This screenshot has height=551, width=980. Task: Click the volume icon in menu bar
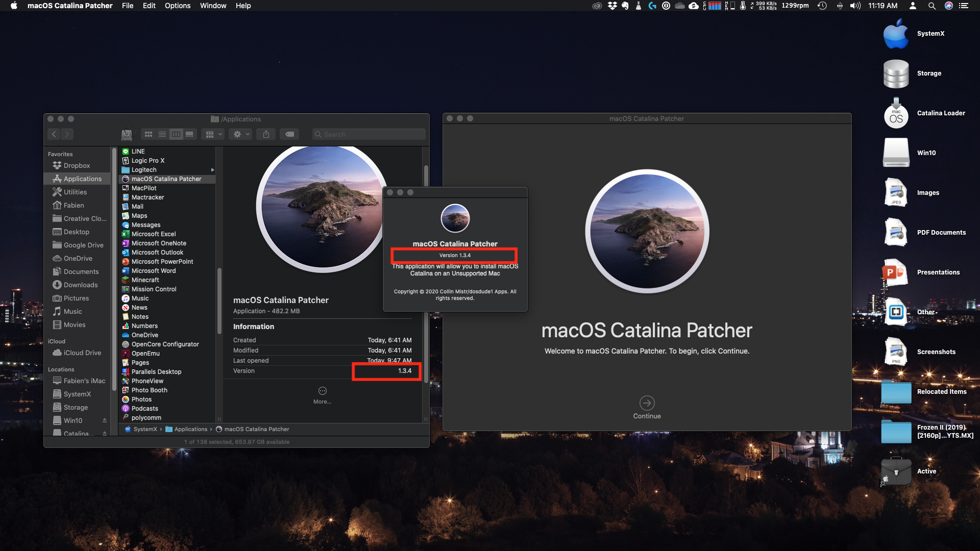[x=855, y=6]
